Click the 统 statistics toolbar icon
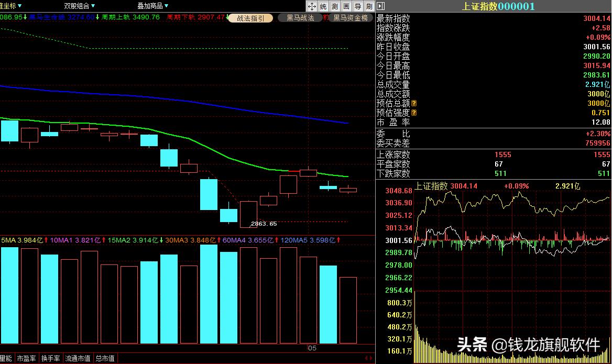 pyautogui.click(x=323, y=6)
